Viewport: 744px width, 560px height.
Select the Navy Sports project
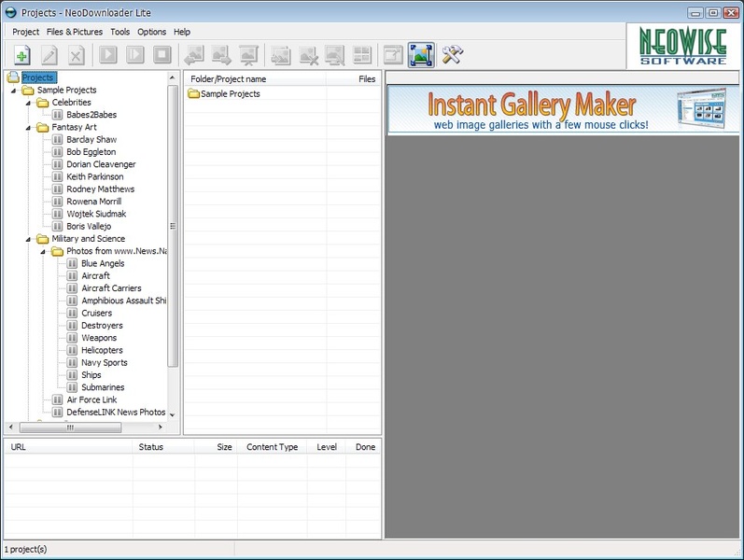coord(105,362)
